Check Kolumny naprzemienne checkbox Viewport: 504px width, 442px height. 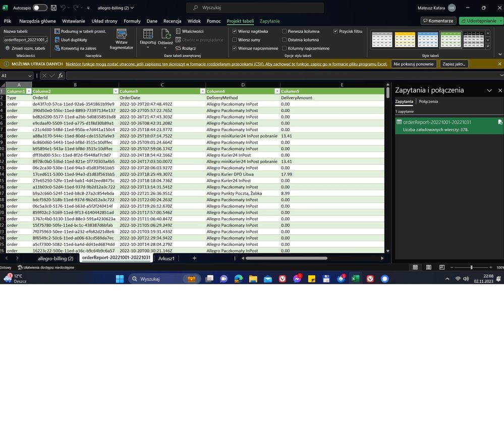pyautogui.click(x=284, y=48)
